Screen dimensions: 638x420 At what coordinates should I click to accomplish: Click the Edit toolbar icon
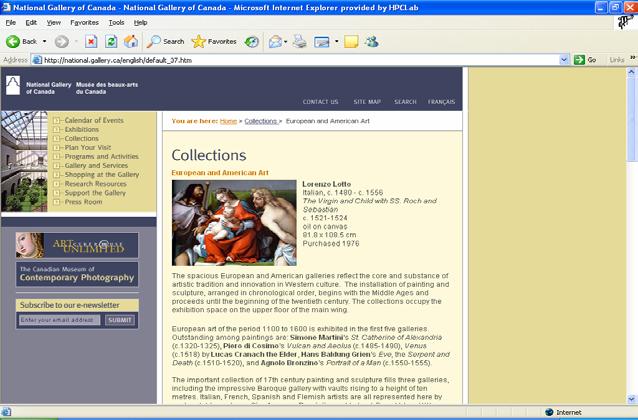coord(321,41)
